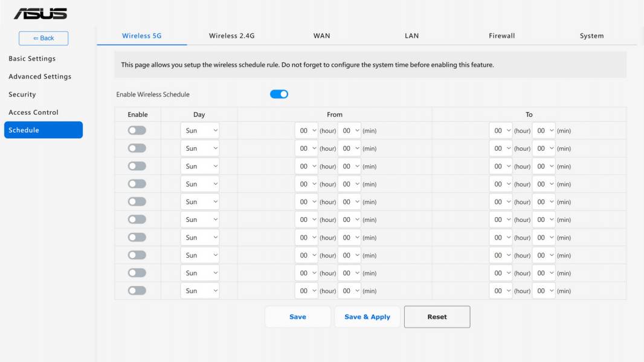Viewport: 644px width, 362px height.
Task: Enable the second schedule rule toggle
Action: (137, 148)
